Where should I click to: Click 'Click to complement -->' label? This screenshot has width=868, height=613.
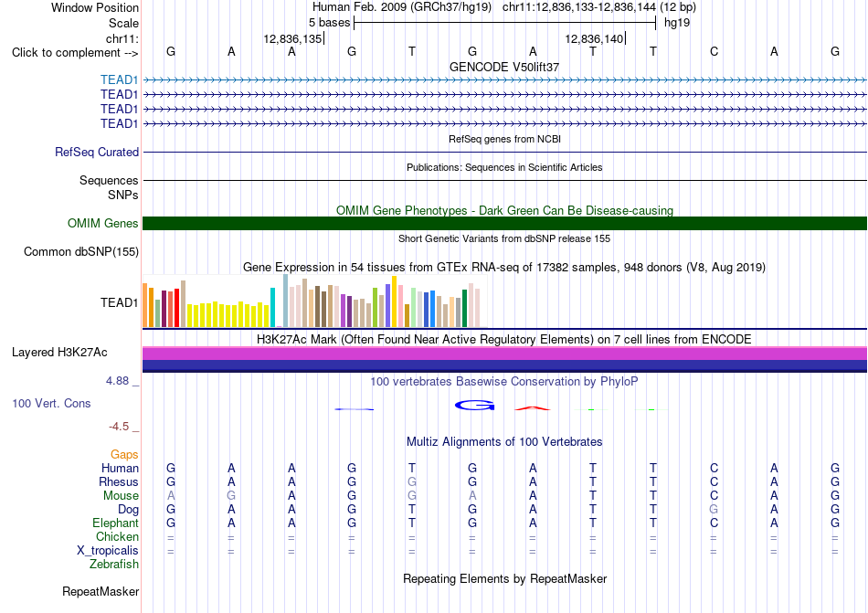pos(75,53)
